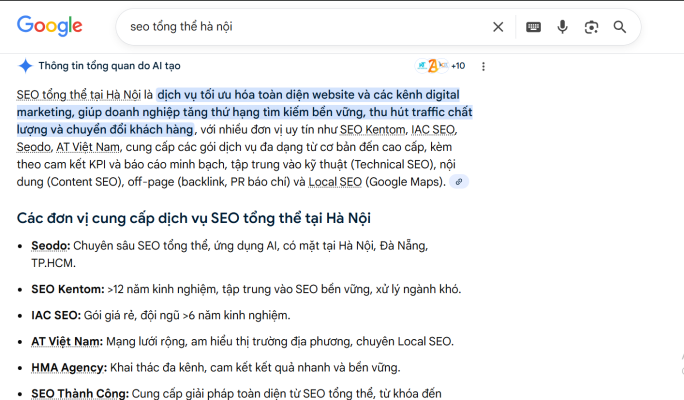This screenshot has height=400, width=684.
Task: Open Google Lens image search
Action: point(591,27)
